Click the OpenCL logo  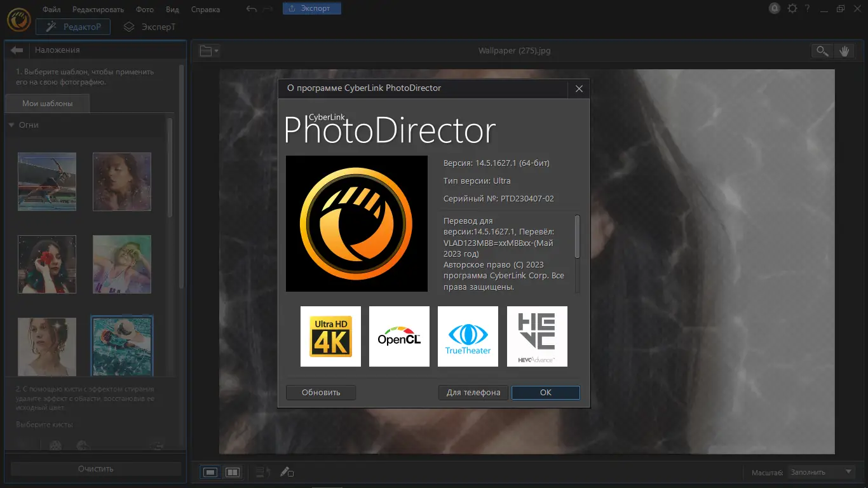pos(399,336)
